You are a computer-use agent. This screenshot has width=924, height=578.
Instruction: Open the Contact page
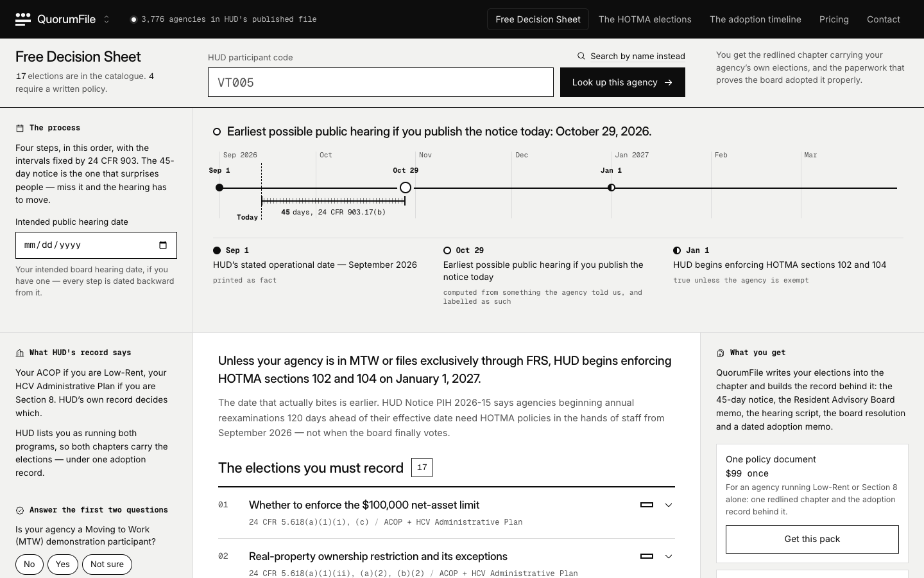pos(884,19)
